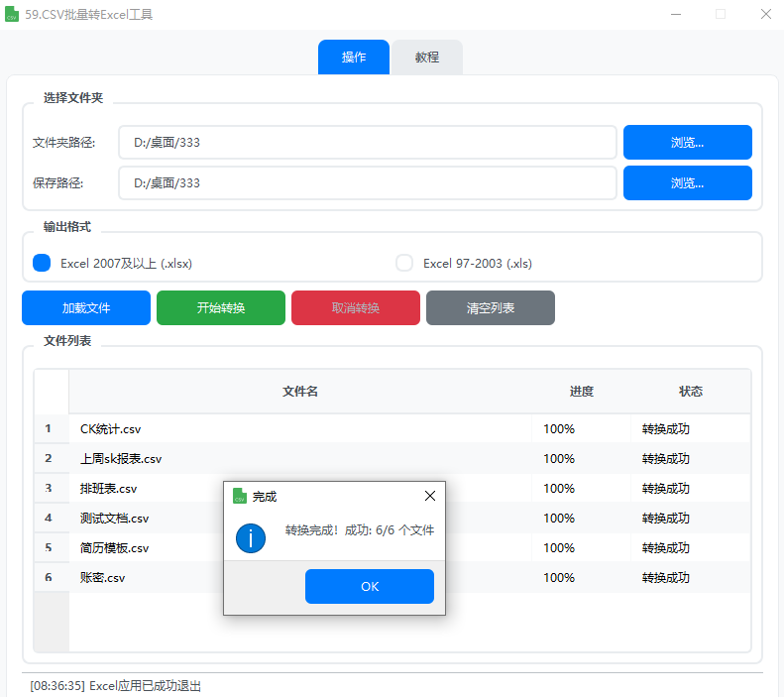Browse for the 保存路径 location
Viewport: 784px width, 697px height.
(x=687, y=183)
